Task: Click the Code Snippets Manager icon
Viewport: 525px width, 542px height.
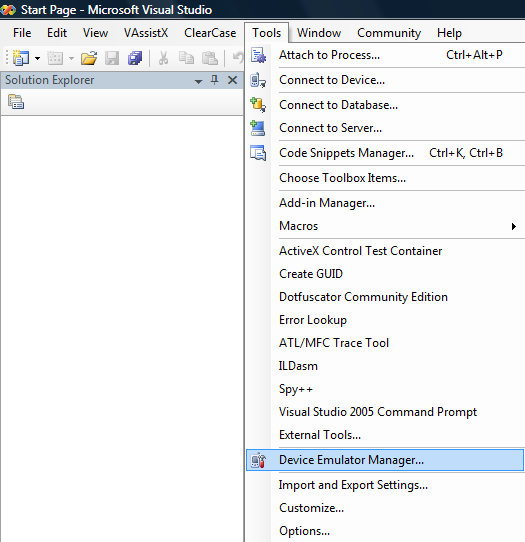Action: pyautogui.click(x=258, y=153)
